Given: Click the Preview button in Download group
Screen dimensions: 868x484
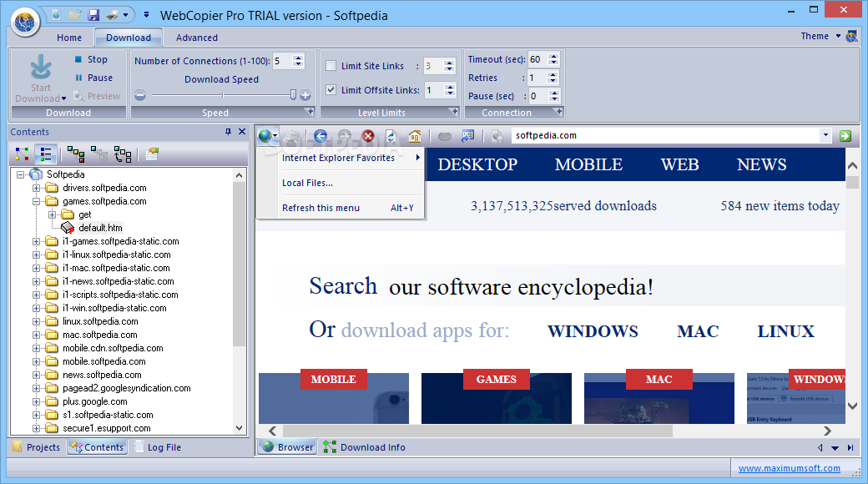Looking at the screenshot, I should pos(97,96).
